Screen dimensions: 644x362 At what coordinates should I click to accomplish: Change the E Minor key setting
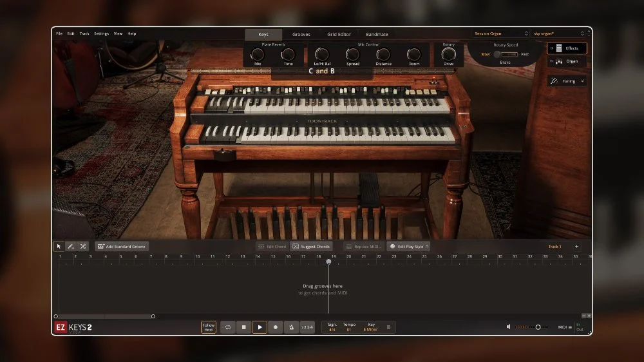coord(370,330)
